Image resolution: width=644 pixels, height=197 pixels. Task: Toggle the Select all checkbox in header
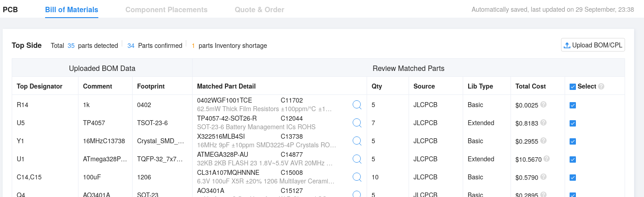tap(573, 87)
